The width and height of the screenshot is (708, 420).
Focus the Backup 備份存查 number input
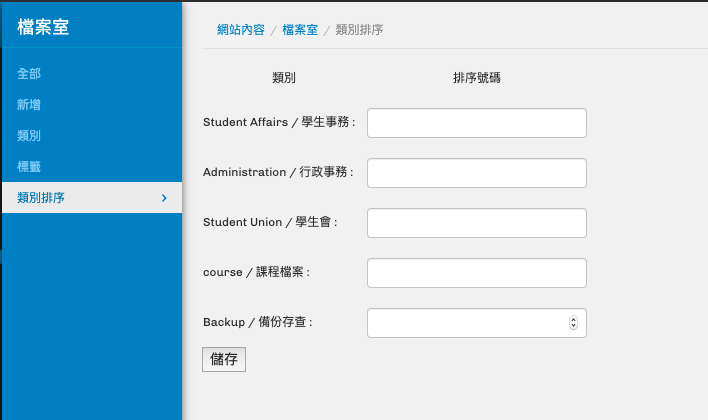click(465, 323)
